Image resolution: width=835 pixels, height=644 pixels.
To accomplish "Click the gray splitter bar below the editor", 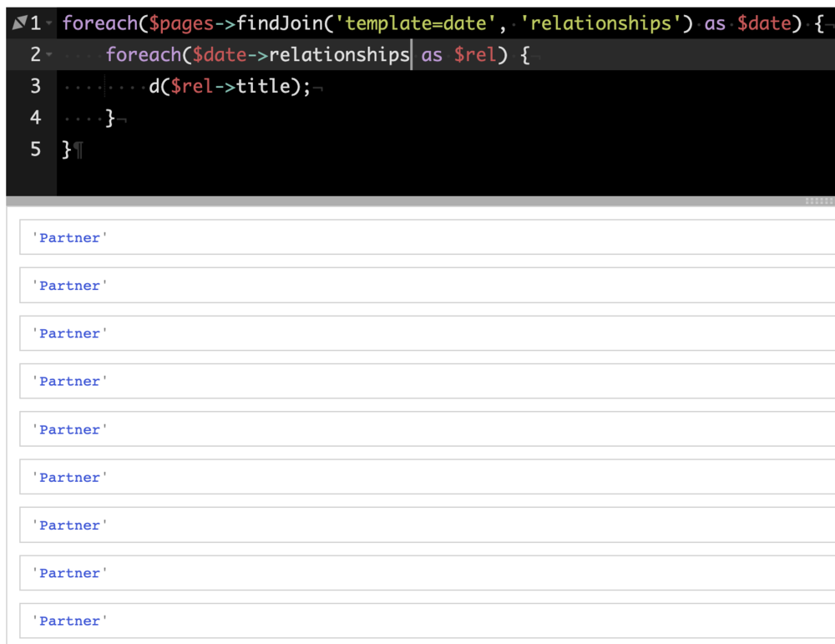I will coord(417,200).
